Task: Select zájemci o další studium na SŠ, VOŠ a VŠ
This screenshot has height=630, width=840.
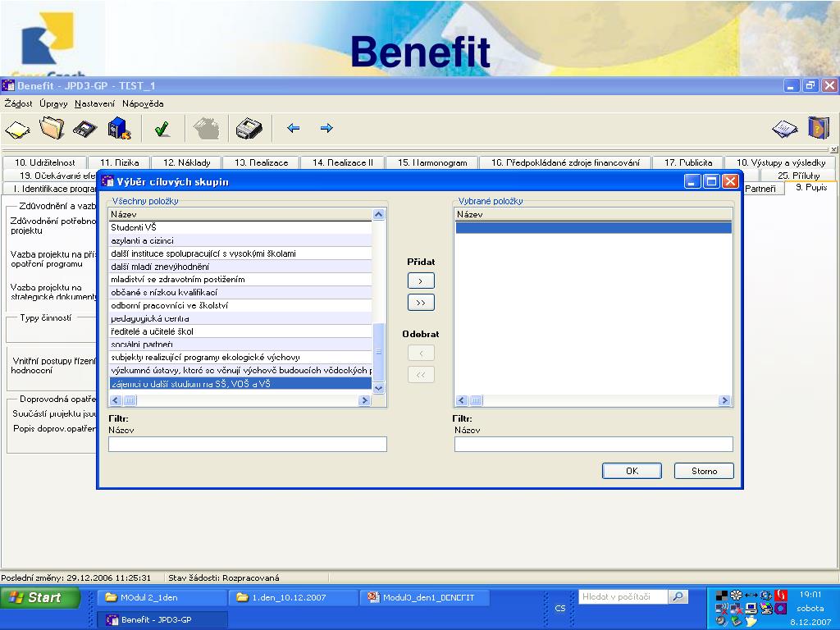Action: click(x=240, y=384)
